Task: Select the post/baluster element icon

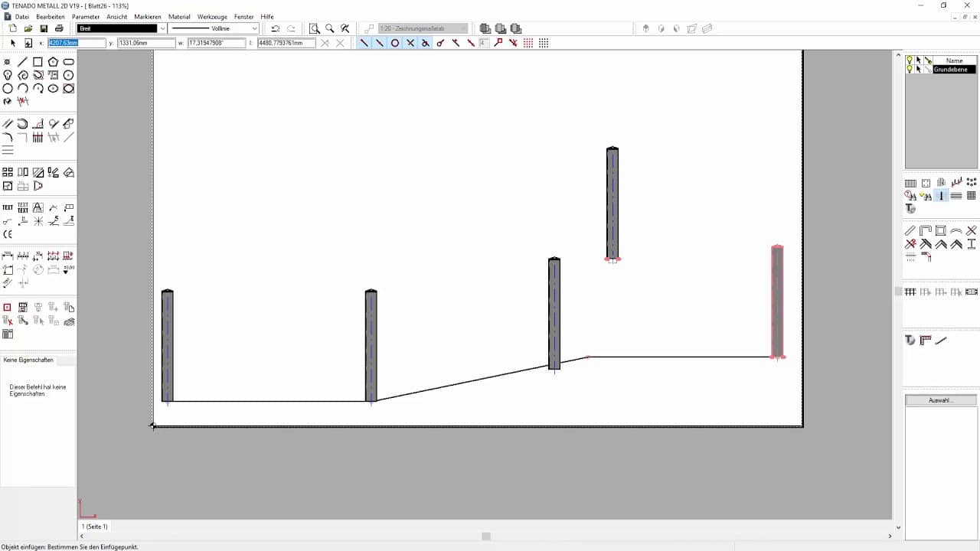Action: [x=941, y=196]
